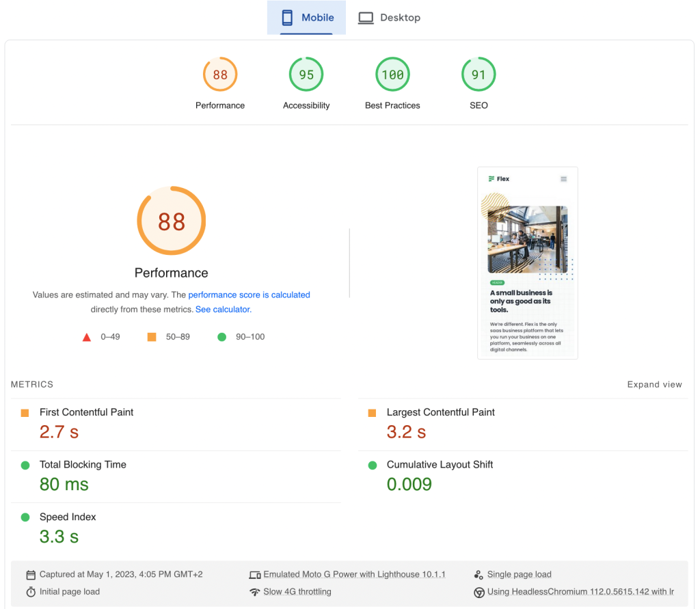Click the Cumulative Layout Shift label
The width and height of the screenshot is (700, 609).
point(440,464)
